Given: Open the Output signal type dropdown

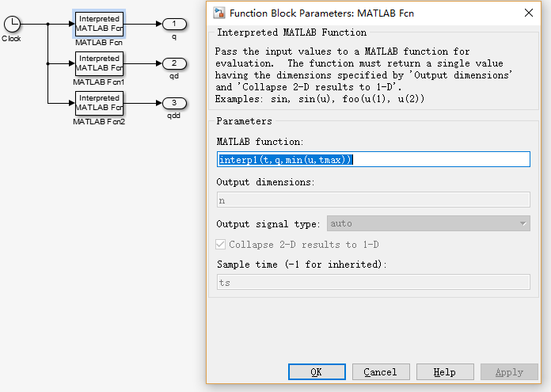Looking at the screenshot, I should click(427, 224).
